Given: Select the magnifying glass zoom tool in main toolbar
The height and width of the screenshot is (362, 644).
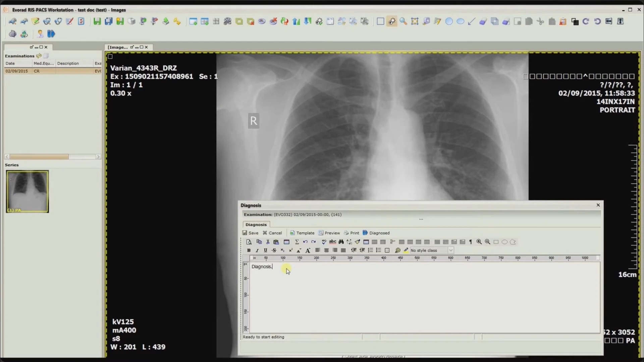Looking at the screenshot, I should pyautogui.click(x=403, y=21).
